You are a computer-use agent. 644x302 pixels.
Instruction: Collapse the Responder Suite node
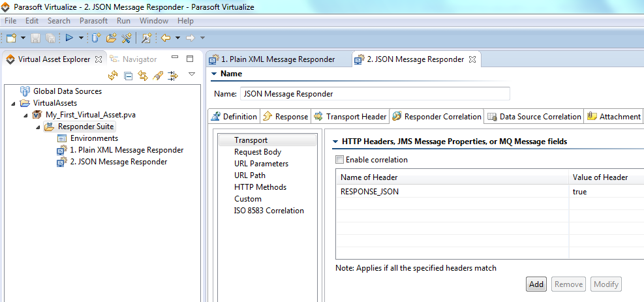coord(39,127)
